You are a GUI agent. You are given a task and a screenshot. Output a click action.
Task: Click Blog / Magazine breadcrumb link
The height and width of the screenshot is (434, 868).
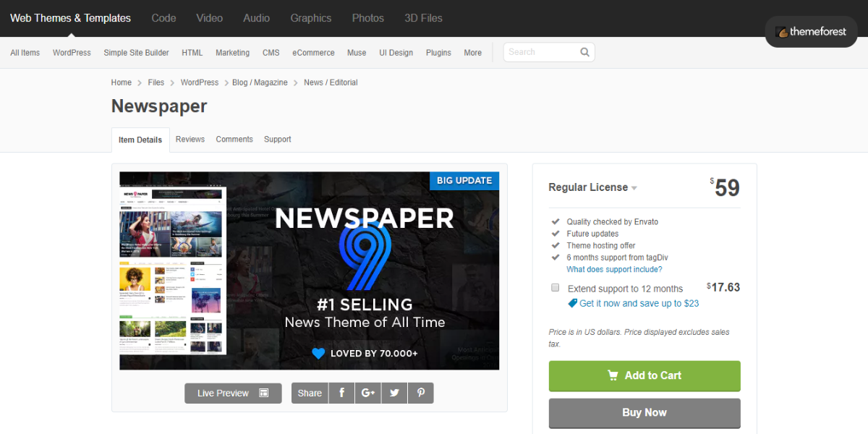(x=260, y=82)
